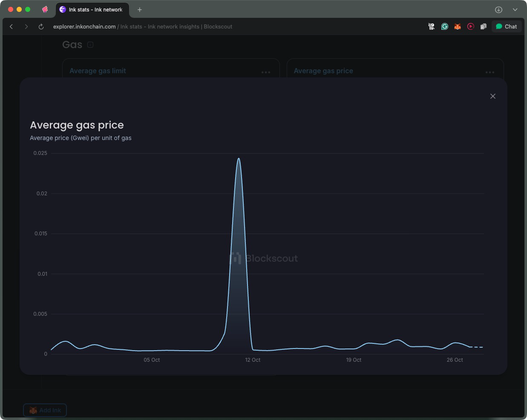This screenshot has height=420, width=527.
Task: Click the Blockscout watermark on the chart
Action: [264, 258]
